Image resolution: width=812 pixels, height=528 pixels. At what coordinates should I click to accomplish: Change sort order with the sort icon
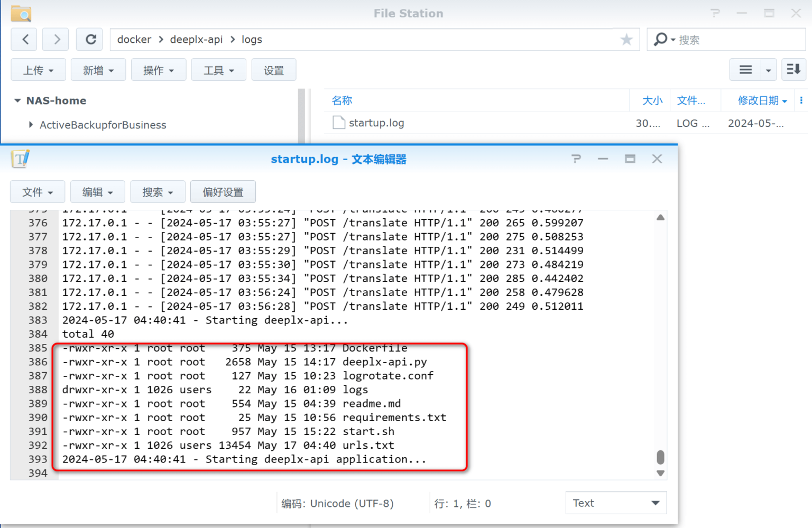793,69
